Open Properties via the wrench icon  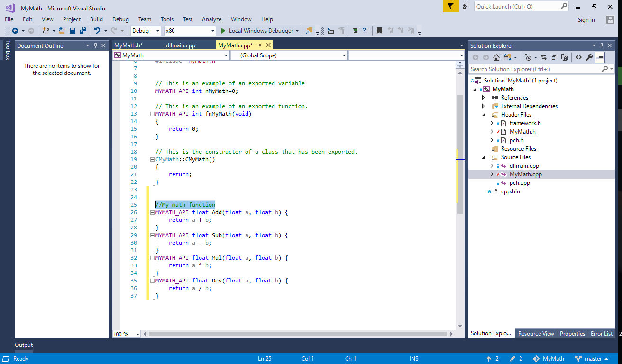click(x=589, y=57)
